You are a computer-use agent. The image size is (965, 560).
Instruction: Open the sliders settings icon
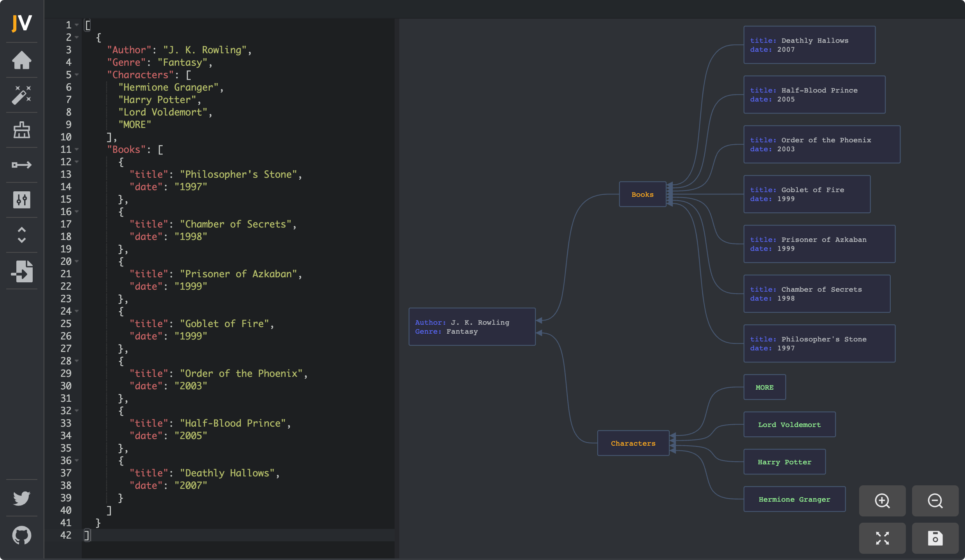[22, 200]
